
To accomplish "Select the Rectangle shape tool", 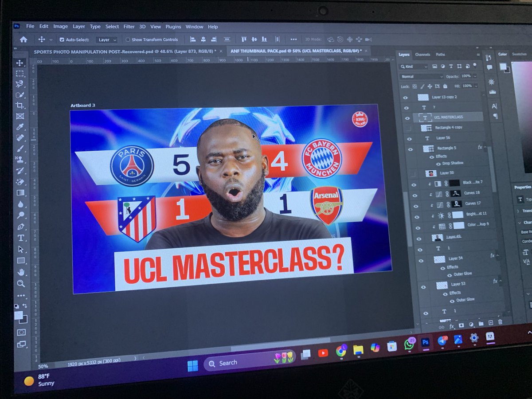I will tap(20, 261).
